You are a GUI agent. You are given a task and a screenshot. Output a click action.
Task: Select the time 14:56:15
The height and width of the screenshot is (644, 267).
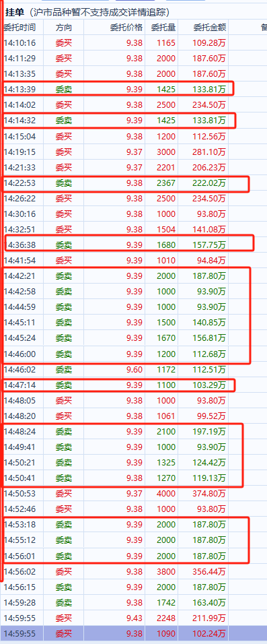20,587
